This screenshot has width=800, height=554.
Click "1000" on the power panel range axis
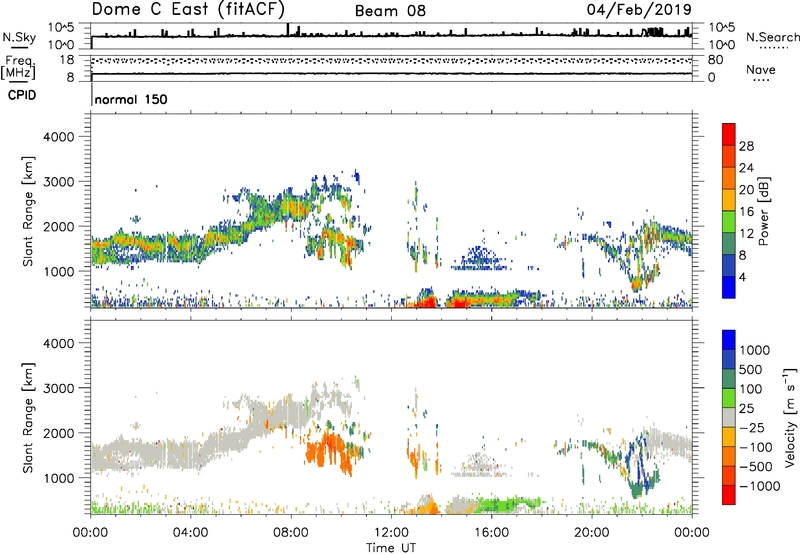click(58, 271)
